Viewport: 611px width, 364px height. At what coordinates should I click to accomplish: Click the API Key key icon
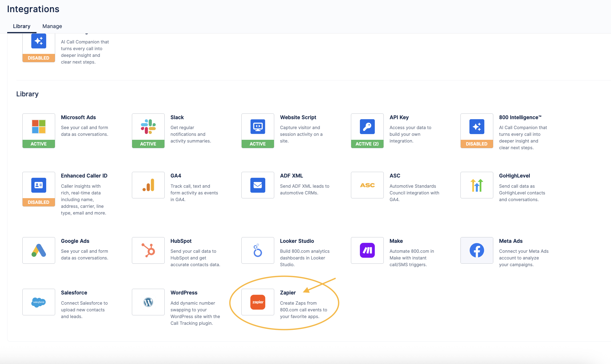click(367, 127)
